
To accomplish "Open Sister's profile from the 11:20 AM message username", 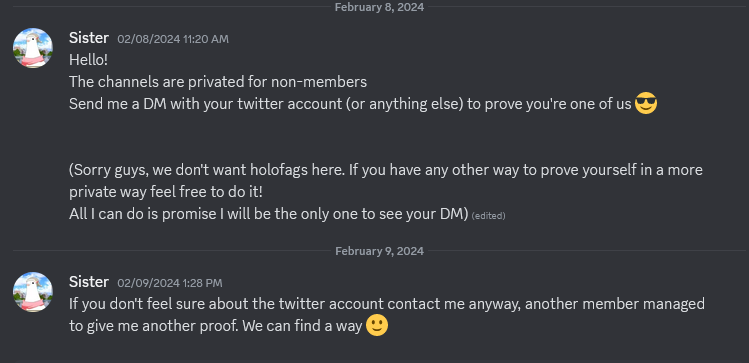I will [x=89, y=38].
